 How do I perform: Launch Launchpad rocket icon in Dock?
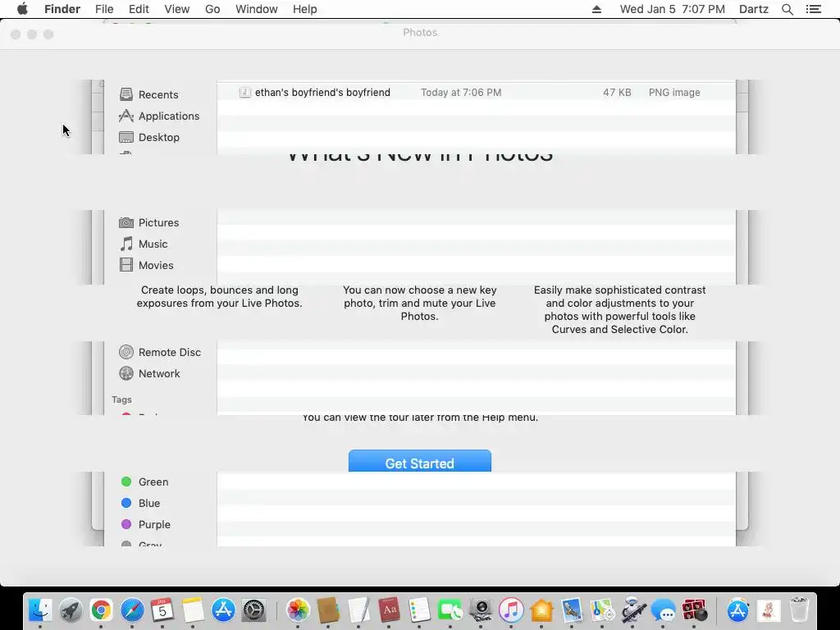tap(71, 609)
